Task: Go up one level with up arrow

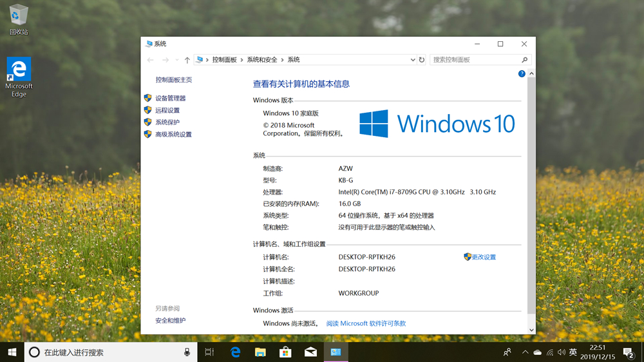Action: pyautogui.click(x=187, y=60)
